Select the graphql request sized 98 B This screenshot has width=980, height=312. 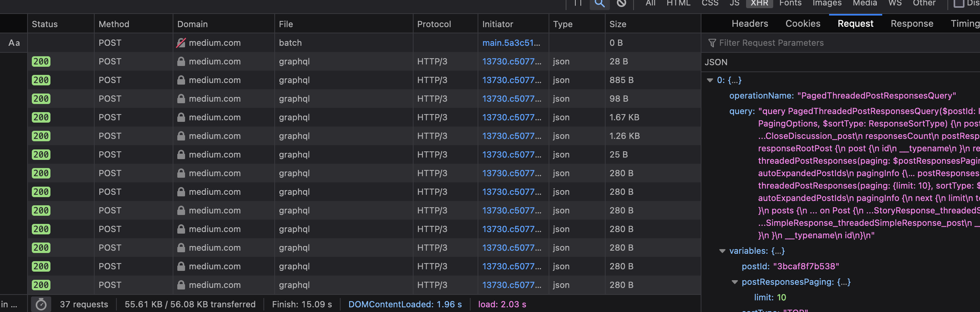[x=364, y=99]
